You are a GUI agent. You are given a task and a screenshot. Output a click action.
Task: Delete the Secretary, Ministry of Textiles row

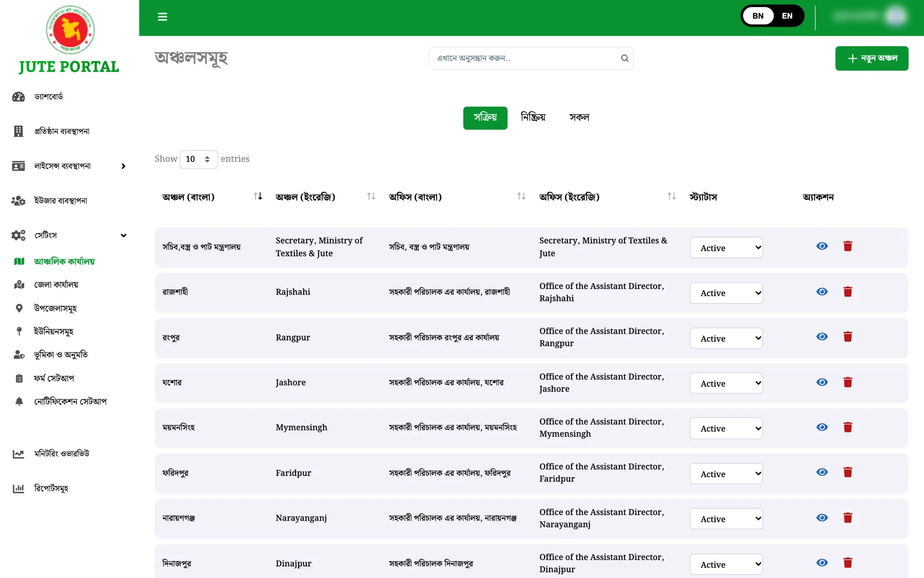(848, 246)
